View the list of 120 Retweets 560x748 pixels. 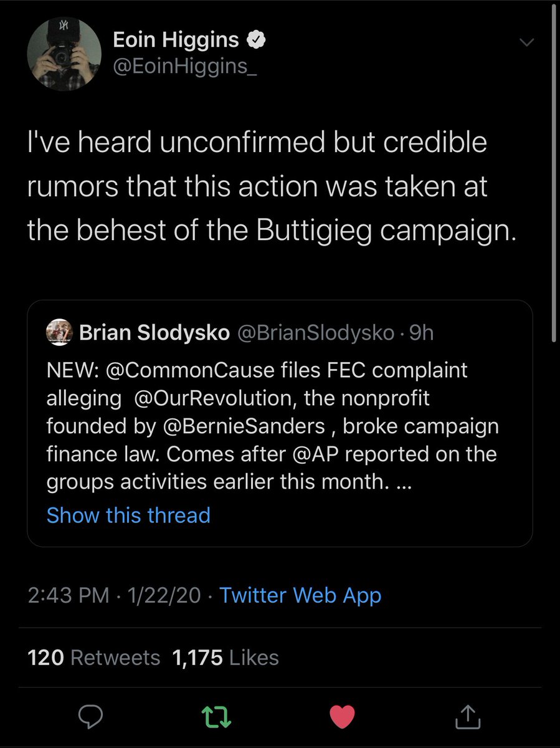[x=94, y=658]
